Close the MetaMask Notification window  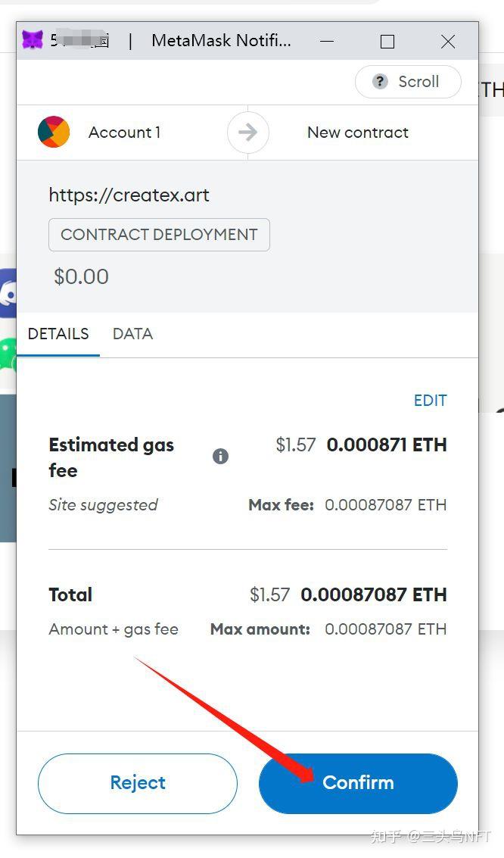[448, 41]
